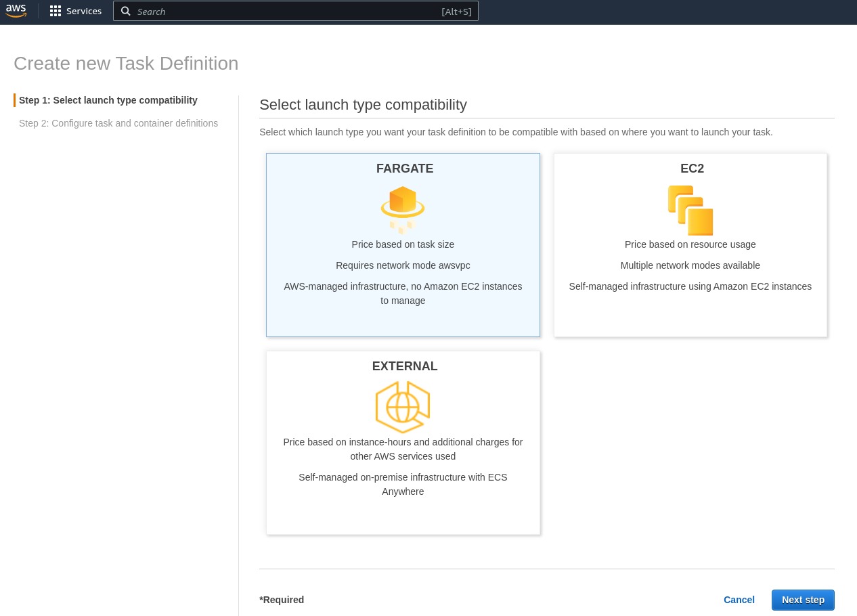This screenshot has height=616, width=857.
Task: Click the 'Create new Task Definition' title
Action: pyautogui.click(x=126, y=63)
